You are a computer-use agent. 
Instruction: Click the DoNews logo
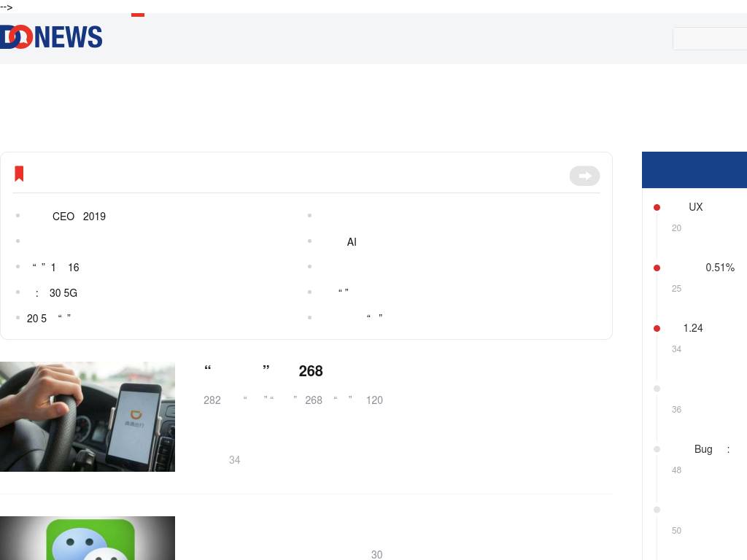(x=51, y=37)
